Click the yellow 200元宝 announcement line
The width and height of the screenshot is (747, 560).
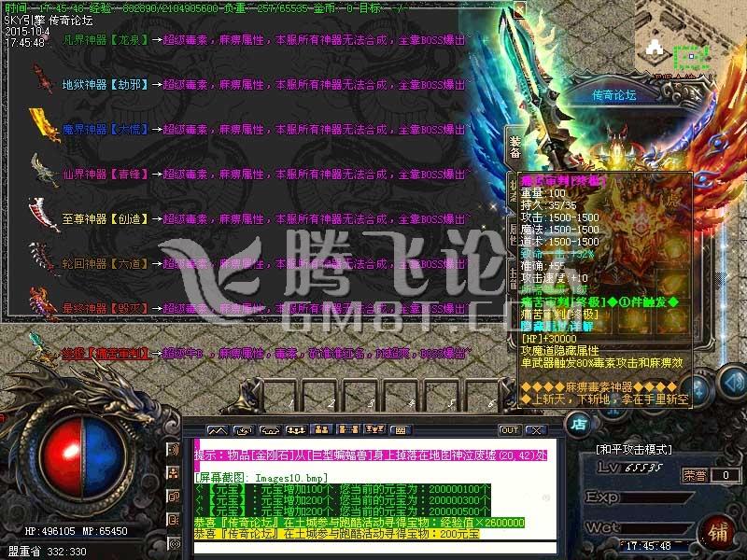click(x=337, y=534)
